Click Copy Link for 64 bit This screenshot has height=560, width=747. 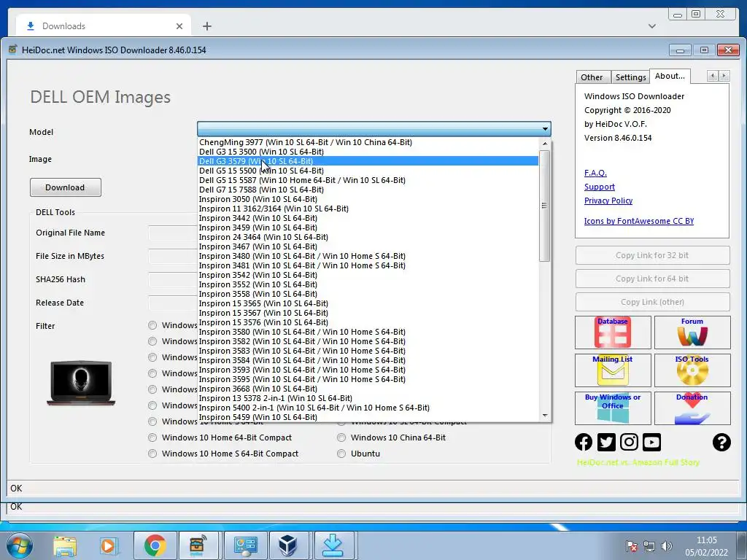(652, 279)
